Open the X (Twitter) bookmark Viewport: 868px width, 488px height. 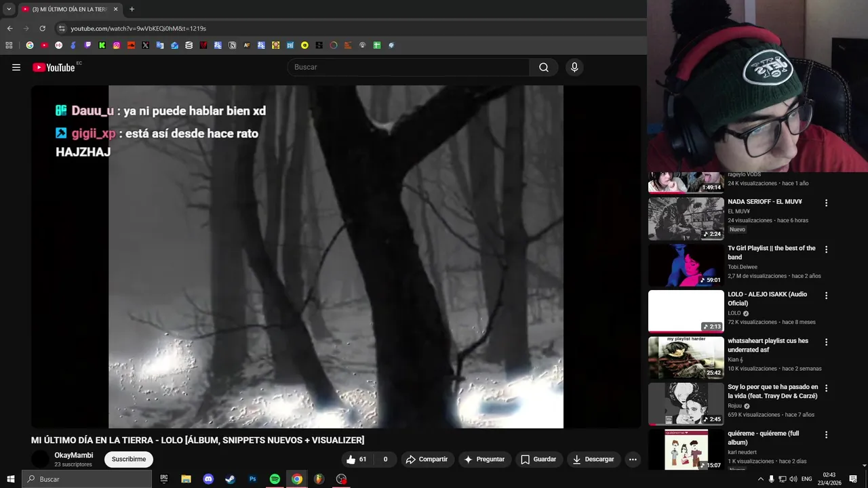145,45
